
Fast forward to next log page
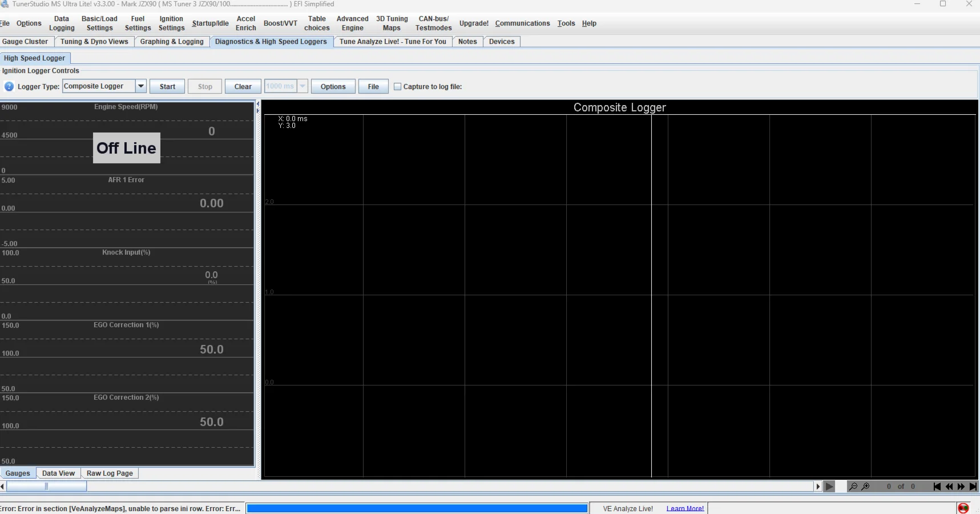tap(961, 487)
